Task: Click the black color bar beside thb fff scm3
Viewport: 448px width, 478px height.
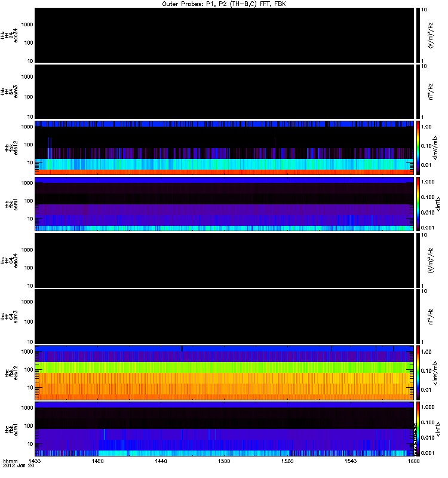Action: [x=418, y=92]
